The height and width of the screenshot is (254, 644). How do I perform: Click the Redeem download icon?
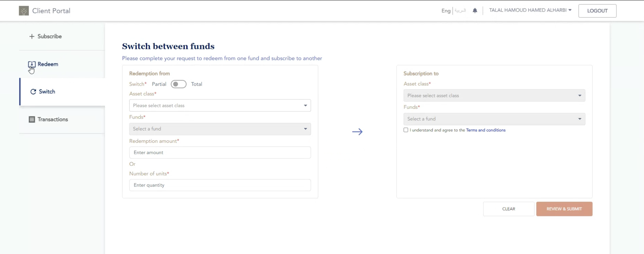[32, 64]
